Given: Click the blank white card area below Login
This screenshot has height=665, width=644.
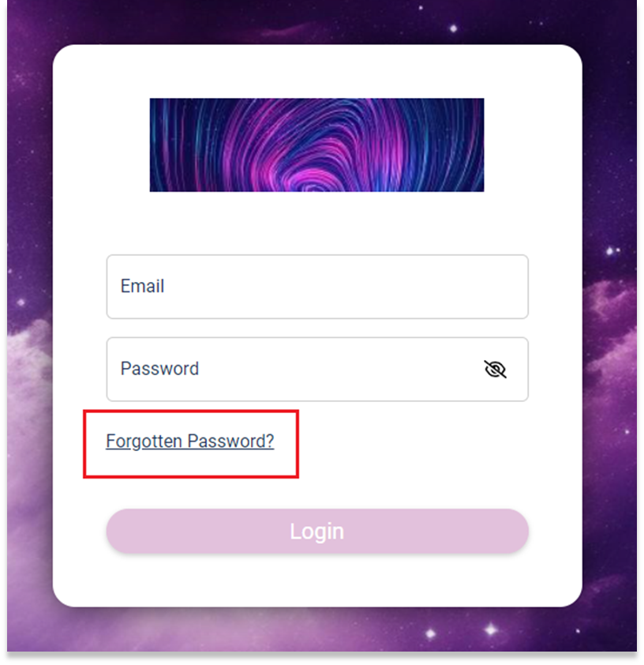Looking at the screenshot, I should pos(317,580).
